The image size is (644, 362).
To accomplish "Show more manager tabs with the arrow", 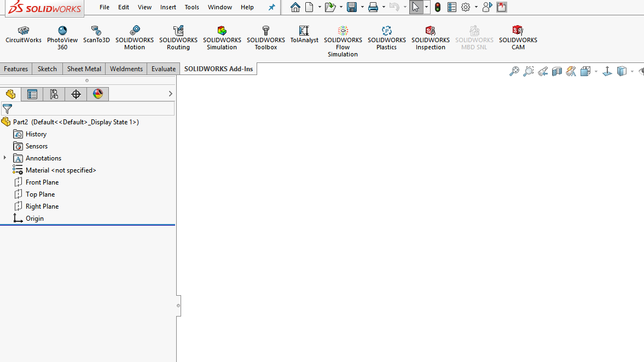I will [x=171, y=94].
